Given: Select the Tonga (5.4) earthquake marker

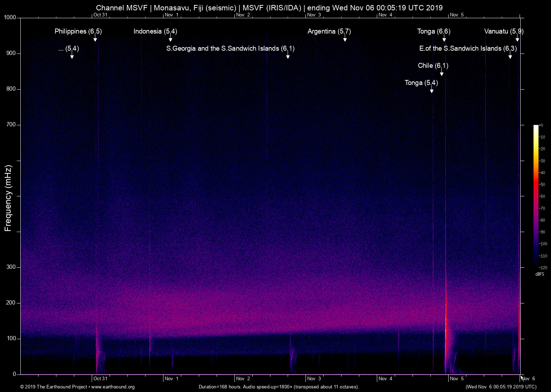Looking at the screenshot, I should [x=421, y=83].
